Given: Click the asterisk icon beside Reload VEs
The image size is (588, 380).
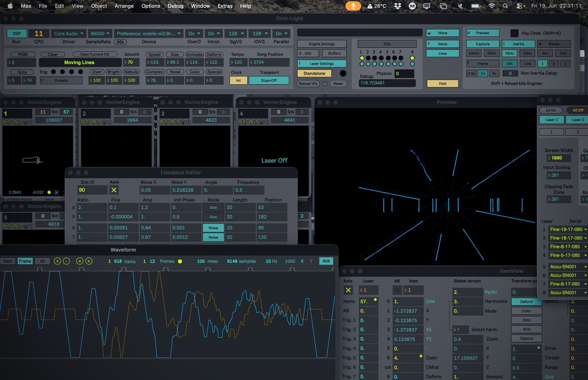Looking at the screenshot, I should [x=325, y=84].
